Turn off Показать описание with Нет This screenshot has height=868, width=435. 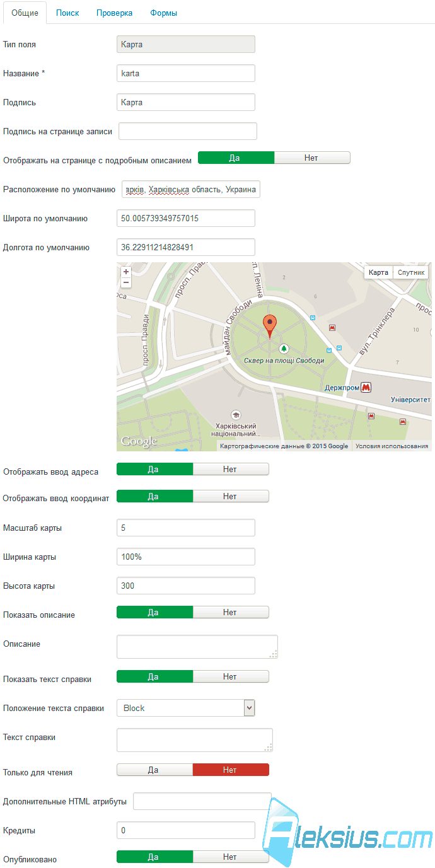click(231, 612)
